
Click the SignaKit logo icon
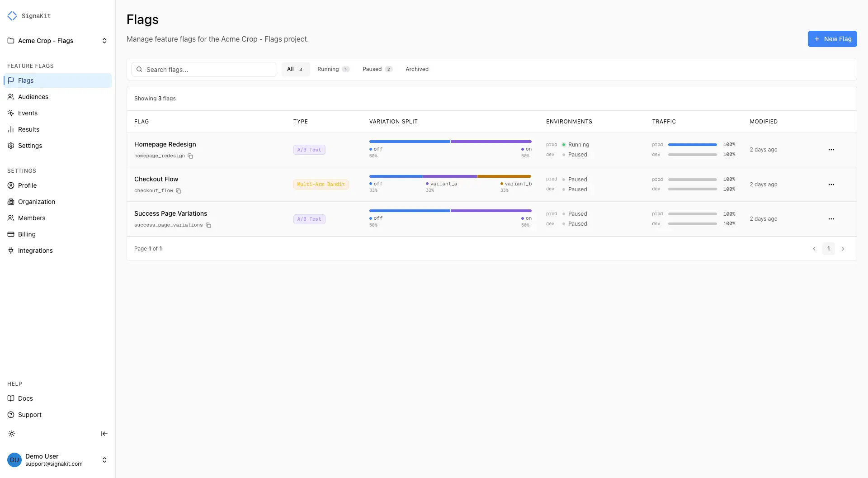(x=12, y=16)
